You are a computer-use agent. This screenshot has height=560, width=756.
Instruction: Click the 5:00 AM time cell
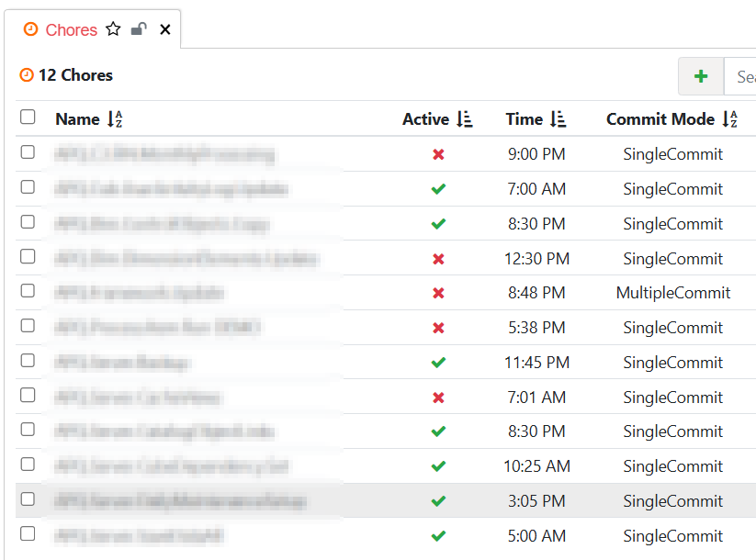[x=536, y=536]
